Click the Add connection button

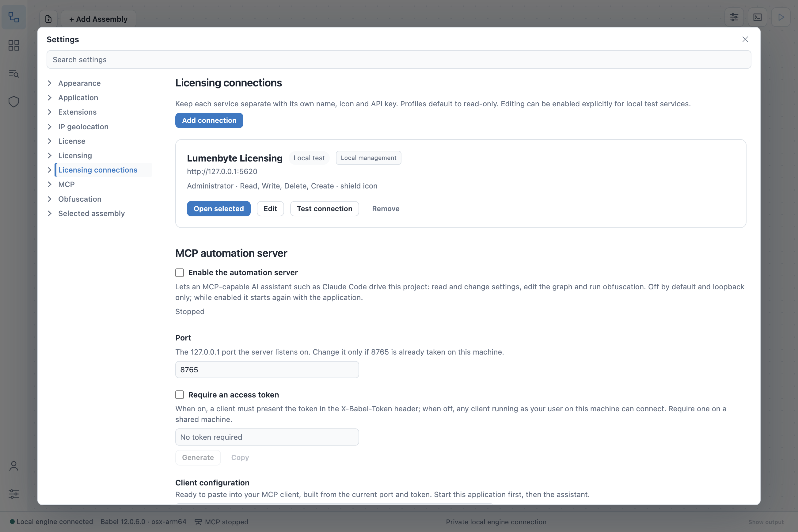[209, 120]
